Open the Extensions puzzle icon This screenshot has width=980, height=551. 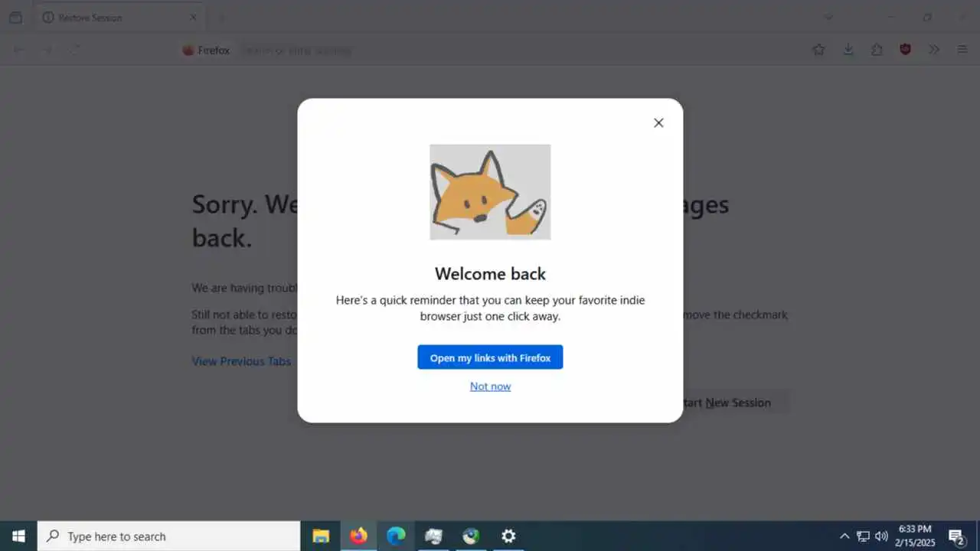(x=877, y=50)
